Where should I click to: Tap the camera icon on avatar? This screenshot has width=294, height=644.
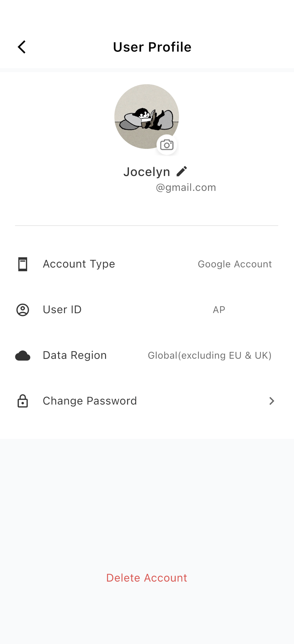[167, 145]
